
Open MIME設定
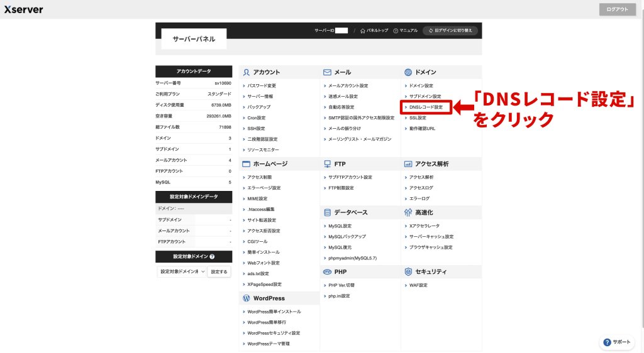pyautogui.click(x=257, y=198)
